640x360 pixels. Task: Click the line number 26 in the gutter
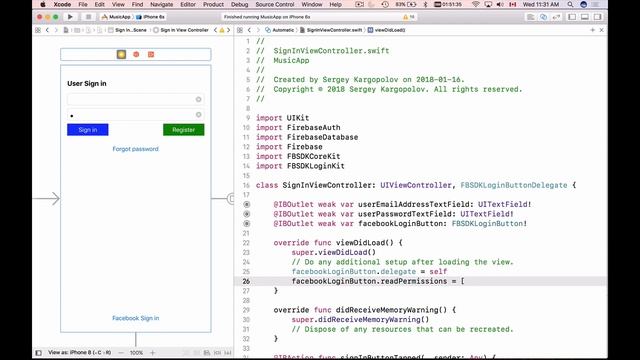pyautogui.click(x=246, y=281)
